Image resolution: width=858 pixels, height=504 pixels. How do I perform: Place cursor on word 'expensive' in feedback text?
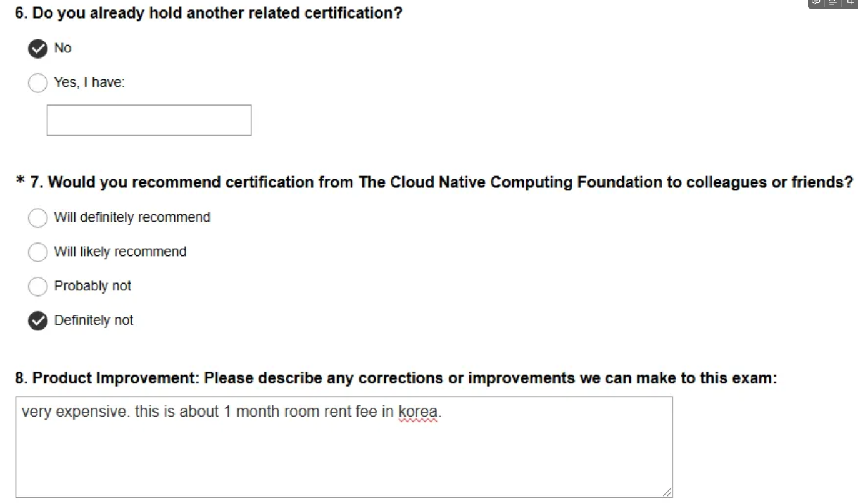coord(91,413)
